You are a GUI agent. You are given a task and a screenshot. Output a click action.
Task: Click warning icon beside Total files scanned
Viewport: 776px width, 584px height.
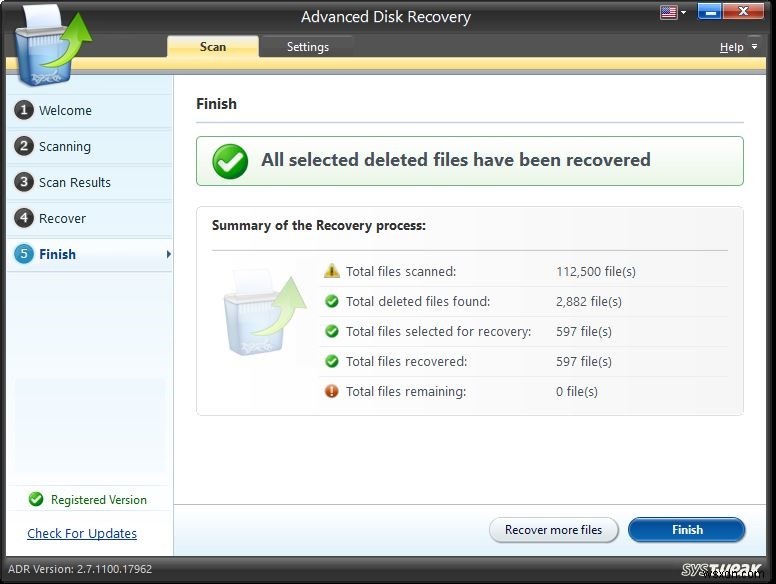[332, 271]
